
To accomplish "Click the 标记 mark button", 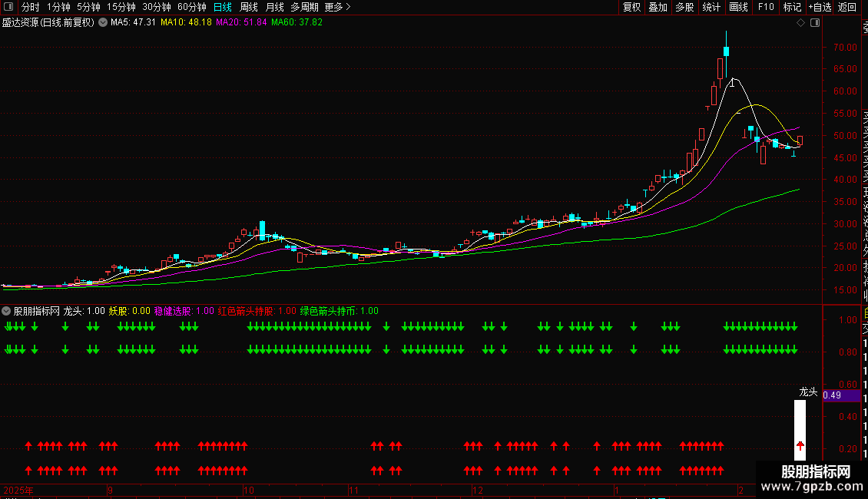I will (x=791, y=7).
